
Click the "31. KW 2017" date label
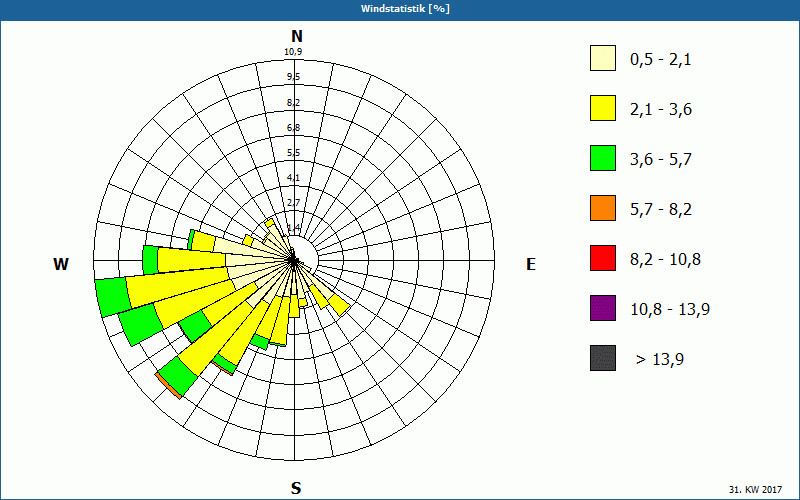[755, 489]
